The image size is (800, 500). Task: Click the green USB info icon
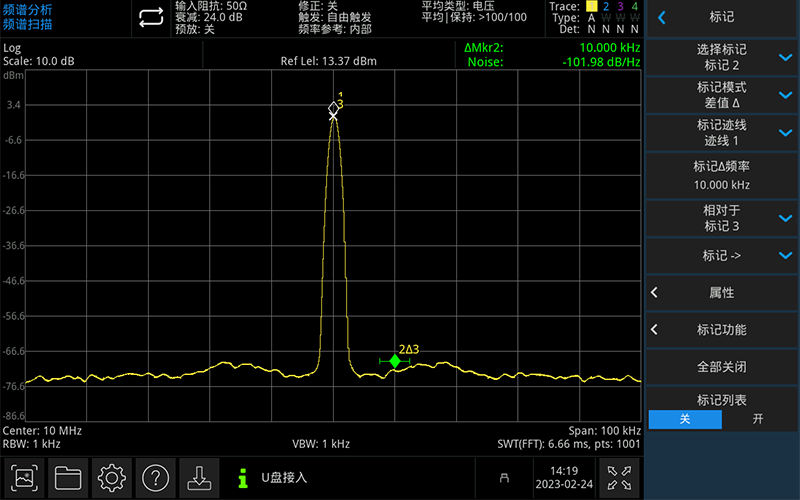click(x=242, y=478)
